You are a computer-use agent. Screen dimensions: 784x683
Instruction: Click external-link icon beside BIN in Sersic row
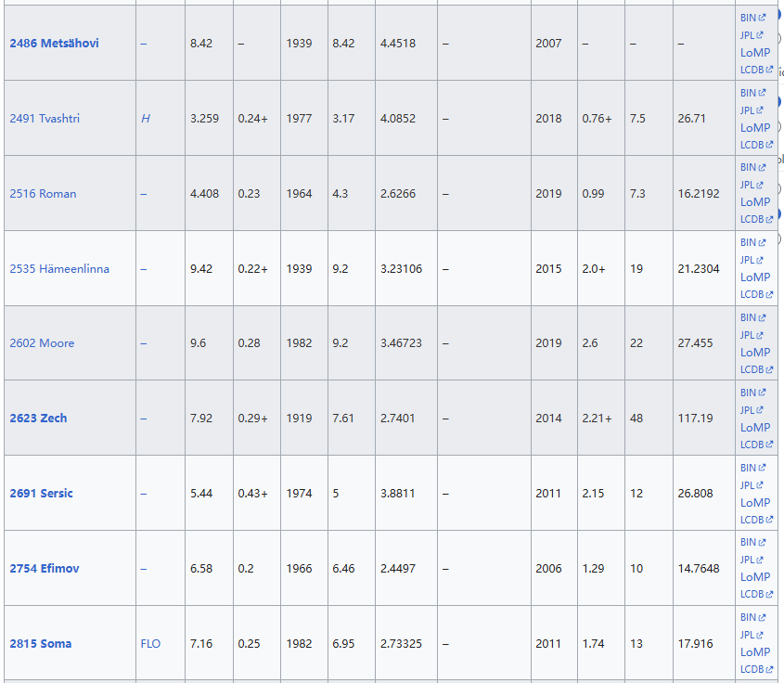tap(763, 469)
